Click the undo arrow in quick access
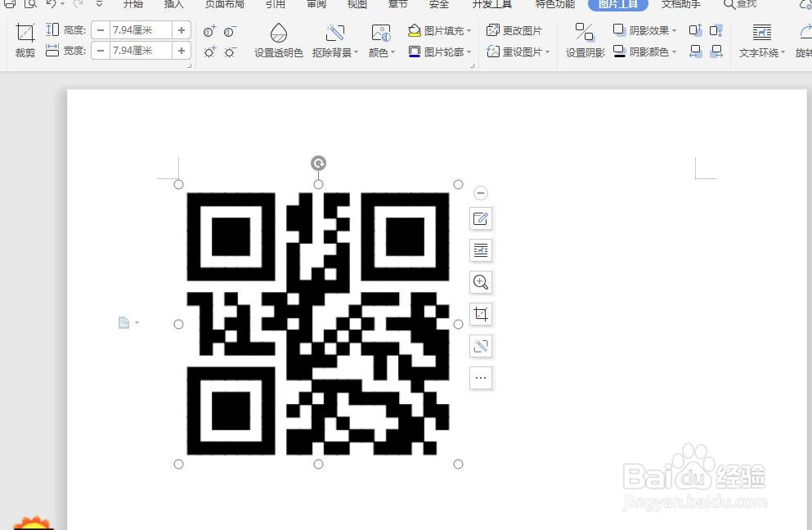This screenshot has height=530, width=812. pyautogui.click(x=50, y=3)
